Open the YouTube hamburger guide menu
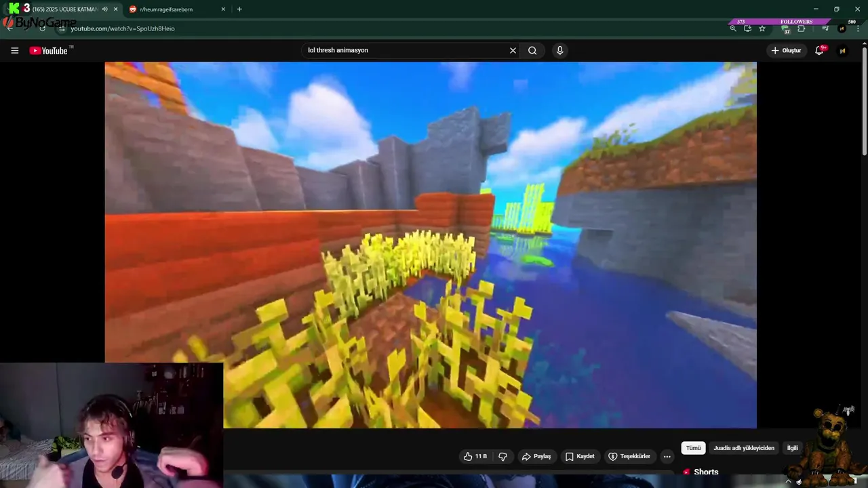 point(14,51)
